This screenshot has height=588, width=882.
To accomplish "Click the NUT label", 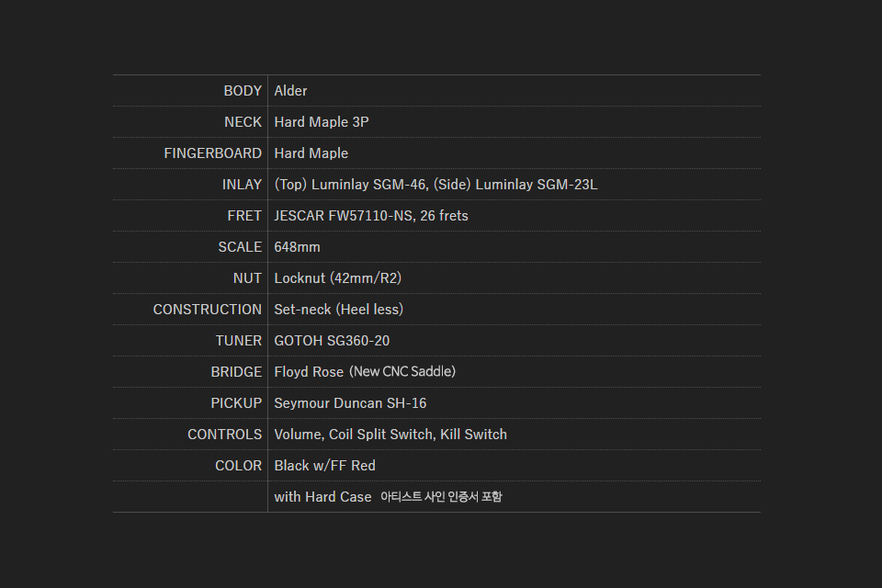I will click(247, 278).
